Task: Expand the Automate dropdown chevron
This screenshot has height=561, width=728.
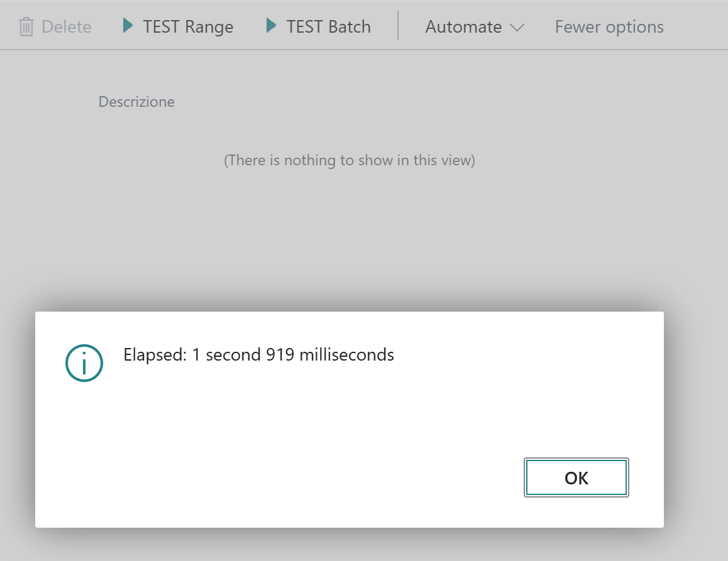Action: click(x=517, y=28)
